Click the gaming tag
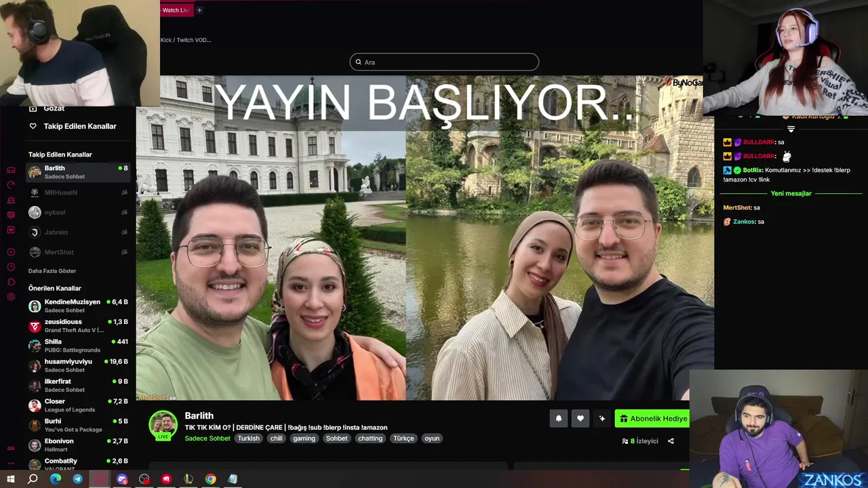The width and height of the screenshot is (868, 488). [304, 439]
